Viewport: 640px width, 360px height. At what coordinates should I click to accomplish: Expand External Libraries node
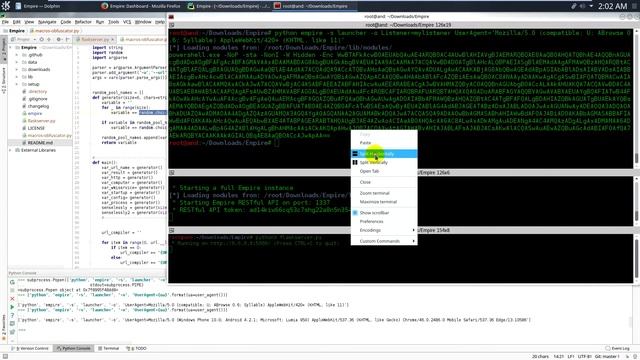(x=11, y=150)
